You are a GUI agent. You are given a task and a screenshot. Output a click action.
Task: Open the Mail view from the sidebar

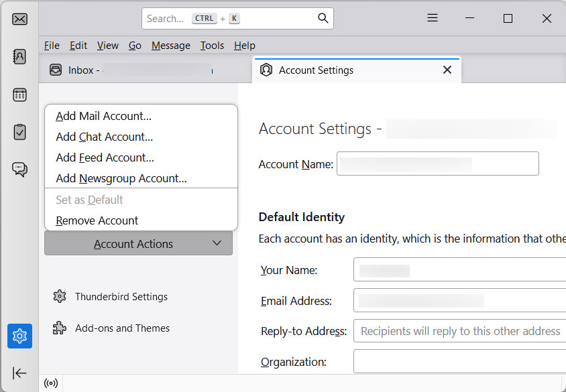pyautogui.click(x=19, y=19)
